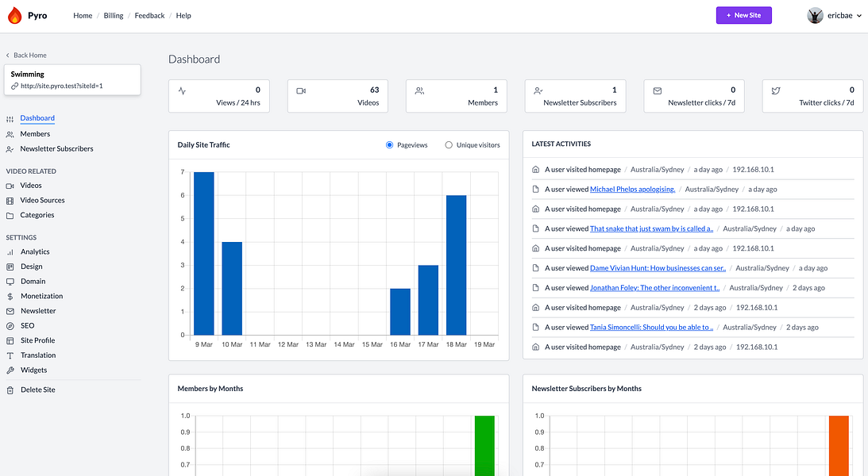Click the Categories folder icon
Viewport: 868px width, 476px height.
pos(10,216)
